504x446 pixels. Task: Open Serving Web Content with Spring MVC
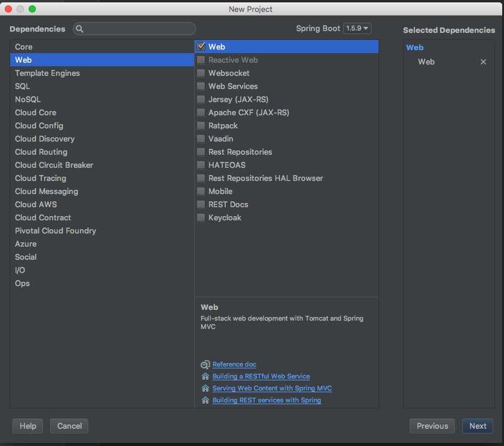pyautogui.click(x=272, y=388)
